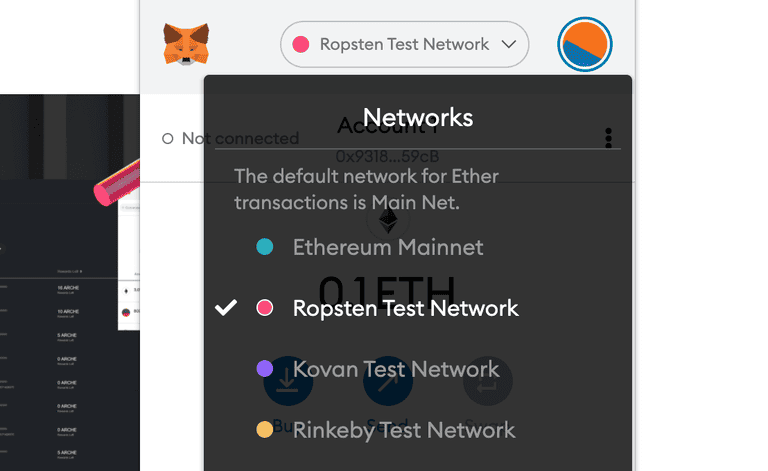Viewport: 768px width, 471px height.
Task: Select the checked Ropsten Test Network entry
Action: [405, 308]
